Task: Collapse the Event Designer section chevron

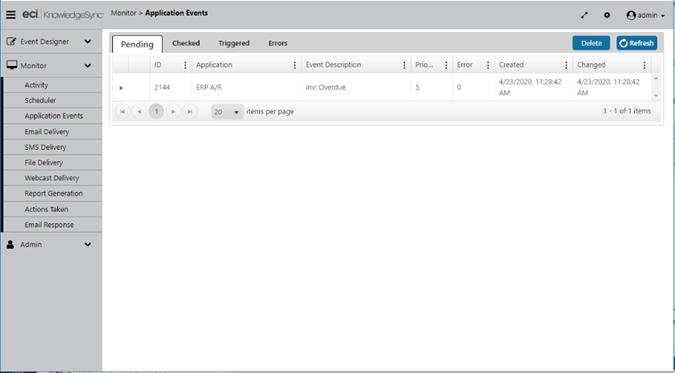Action: point(88,42)
